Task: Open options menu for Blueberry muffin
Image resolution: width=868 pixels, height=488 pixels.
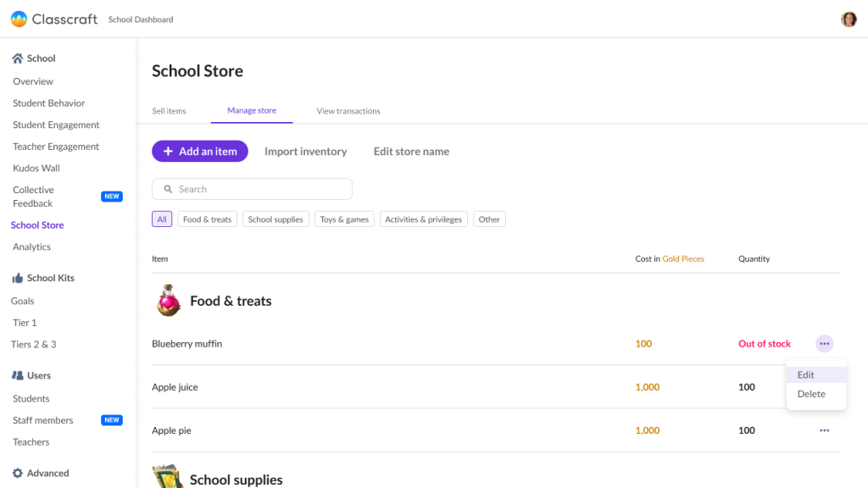Action: point(824,344)
